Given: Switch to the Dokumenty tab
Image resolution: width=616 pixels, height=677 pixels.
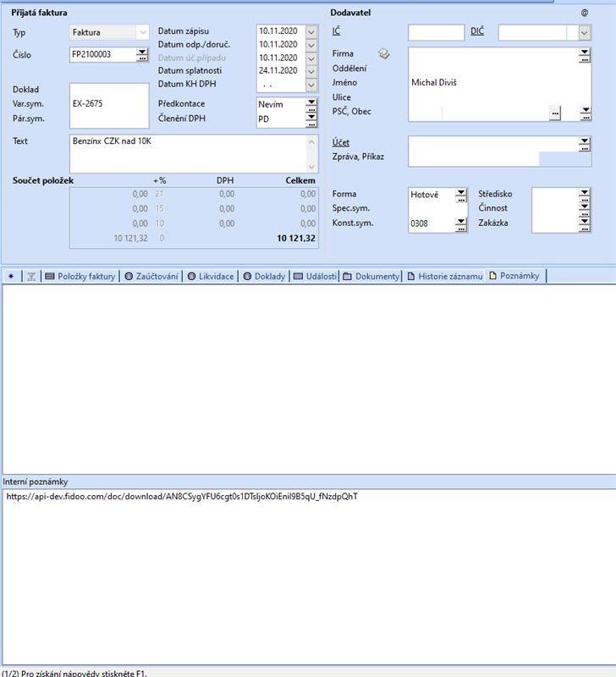Looking at the screenshot, I should coord(371,277).
